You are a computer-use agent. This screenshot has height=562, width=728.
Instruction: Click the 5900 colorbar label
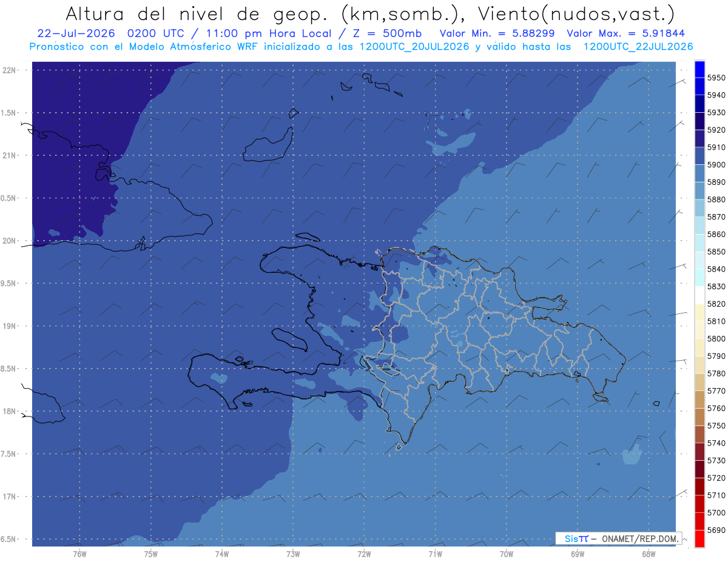click(x=716, y=165)
